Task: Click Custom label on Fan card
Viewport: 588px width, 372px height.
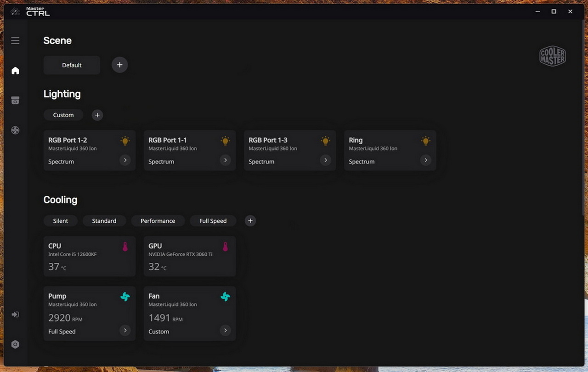Action: 158,332
